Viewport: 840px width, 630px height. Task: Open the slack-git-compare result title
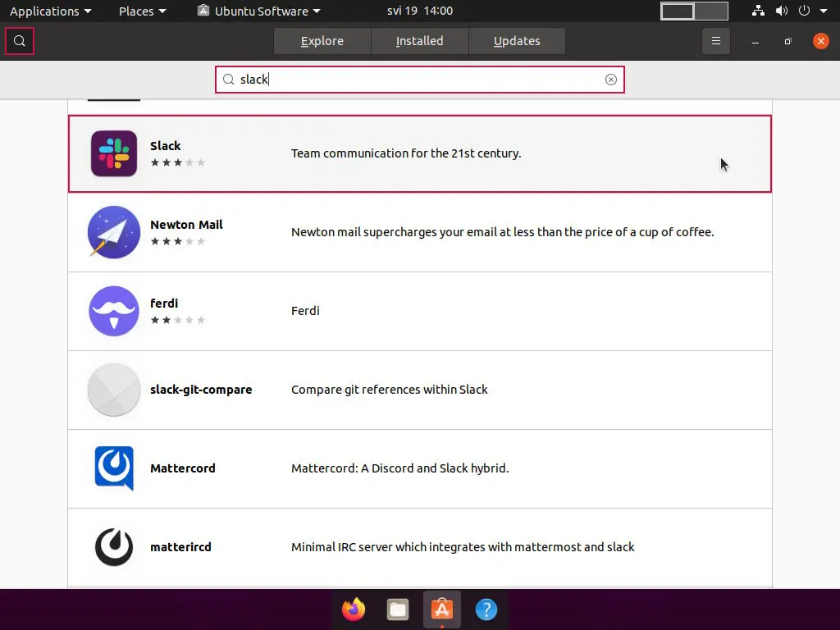click(x=201, y=390)
